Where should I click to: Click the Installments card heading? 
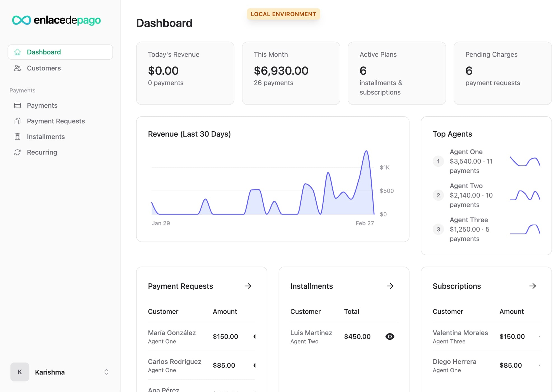(x=312, y=286)
